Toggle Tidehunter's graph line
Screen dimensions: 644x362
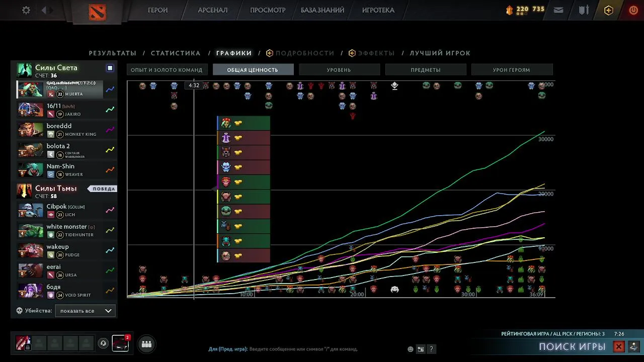click(110, 230)
